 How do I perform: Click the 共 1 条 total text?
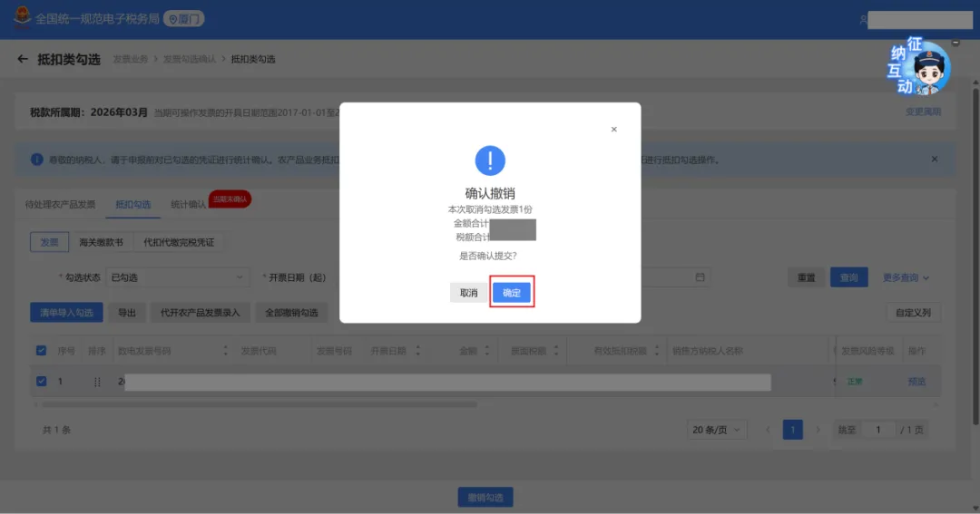point(56,430)
